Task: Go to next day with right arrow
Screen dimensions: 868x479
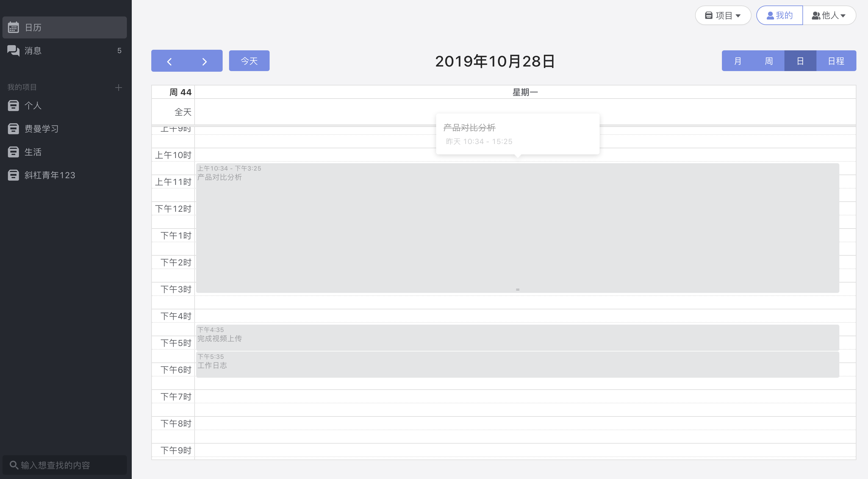Action: pos(204,61)
